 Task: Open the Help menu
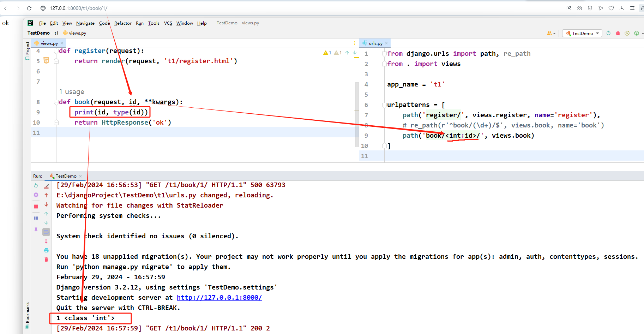point(202,23)
